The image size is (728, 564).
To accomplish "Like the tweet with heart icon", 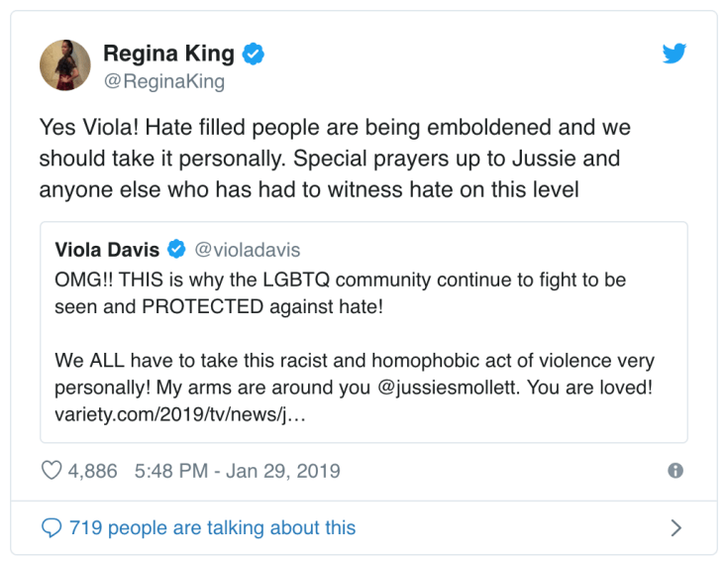I will 52,471.
